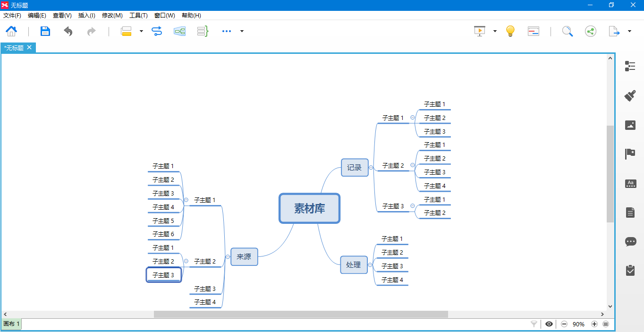Add a summary bracket to topics

[x=203, y=31]
